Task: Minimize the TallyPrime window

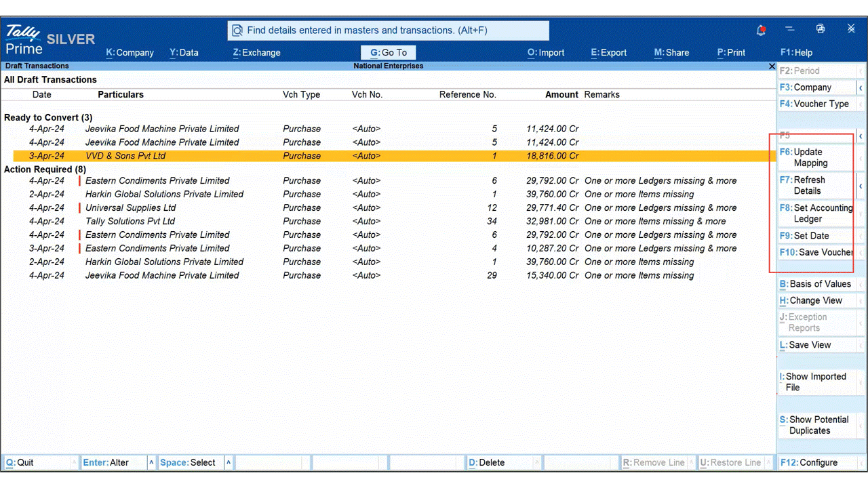Action: (790, 28)
